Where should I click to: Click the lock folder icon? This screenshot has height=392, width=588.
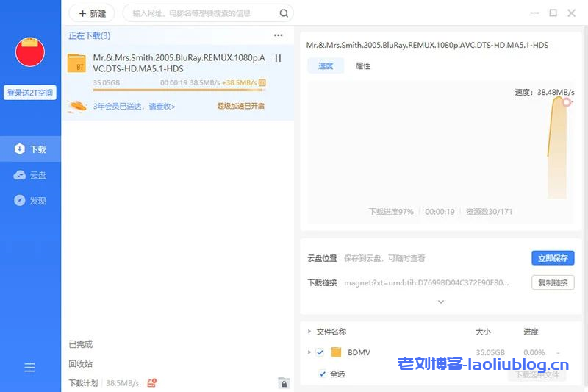(x=284, y=383)
